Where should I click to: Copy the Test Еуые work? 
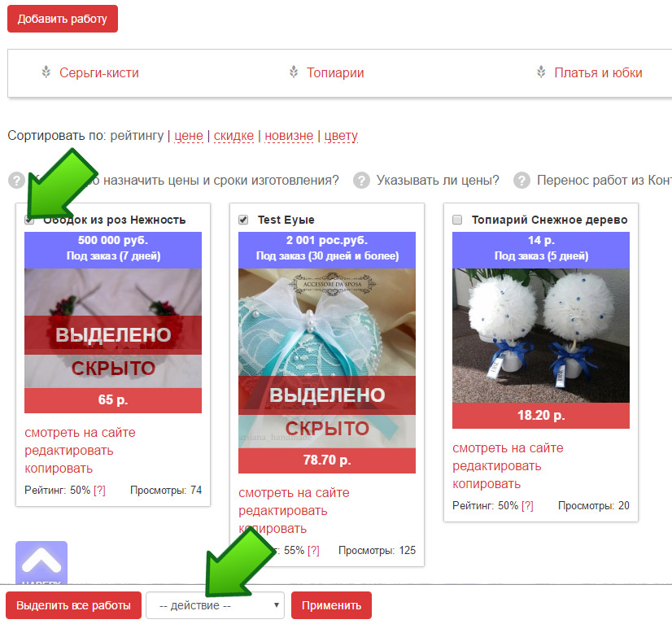(273, 529)
